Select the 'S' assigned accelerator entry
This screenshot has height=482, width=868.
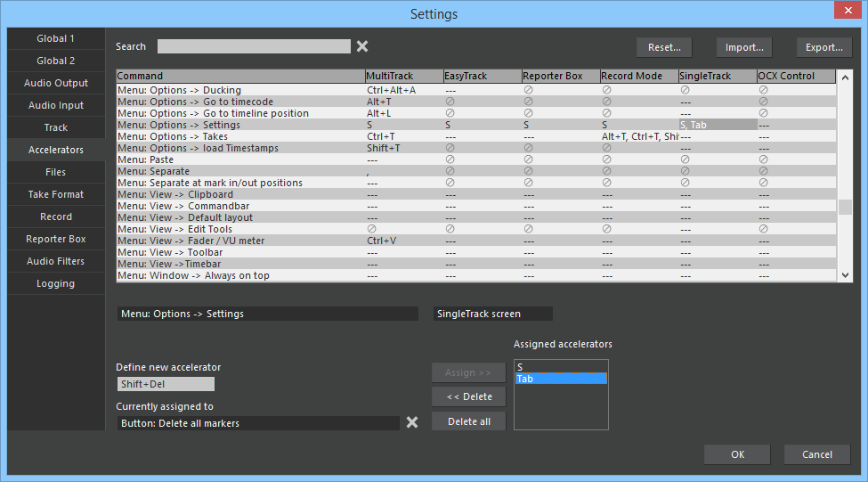click(561, 367)
